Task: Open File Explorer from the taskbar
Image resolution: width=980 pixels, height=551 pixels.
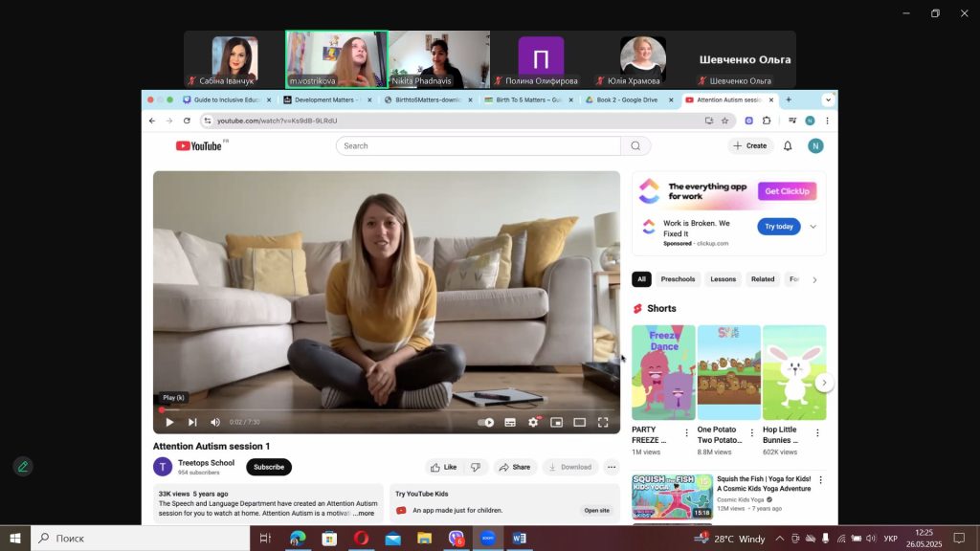Action: (x=424, y=538)
